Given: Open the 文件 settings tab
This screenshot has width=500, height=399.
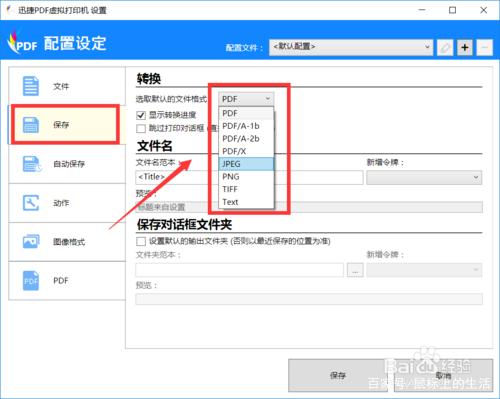Looking at the screenshot, I should 67,86.
